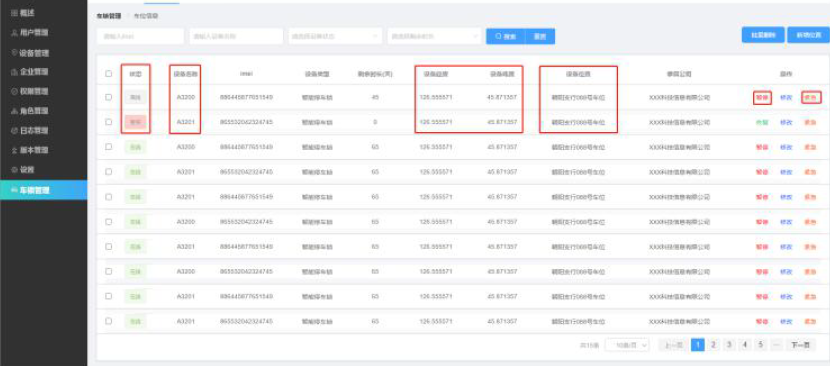The width and height of the screenshot is (830, 366).
Task: Click blue 修改 link in second row
Action: click(x=786, y=122)
